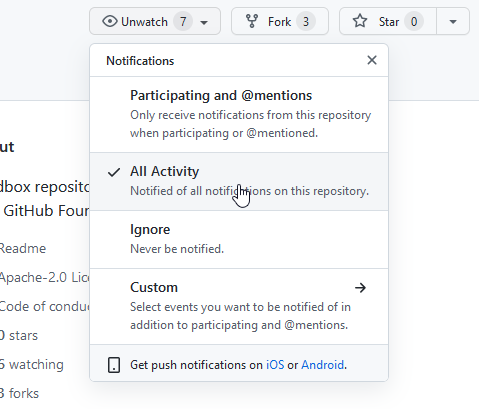Click the Unwatch button
This screenshot has width=479, height=409.
click(155, 21)
